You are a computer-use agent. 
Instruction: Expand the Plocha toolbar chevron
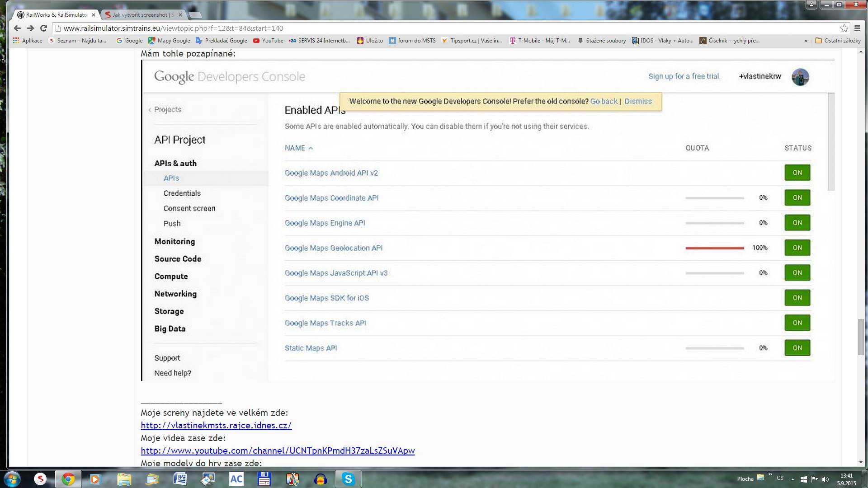[770, 474]
